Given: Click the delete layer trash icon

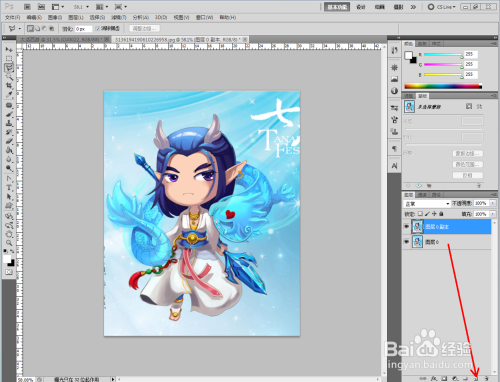Looking at the screenshot, I should coord(486,379).
